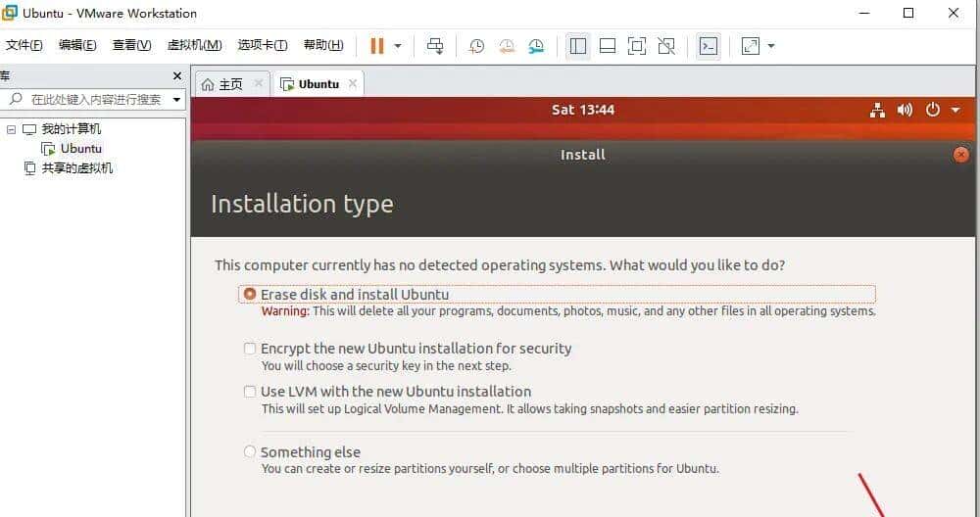
Task: Select Erase disk and install Ubuntu
Action: coord(249,294)
